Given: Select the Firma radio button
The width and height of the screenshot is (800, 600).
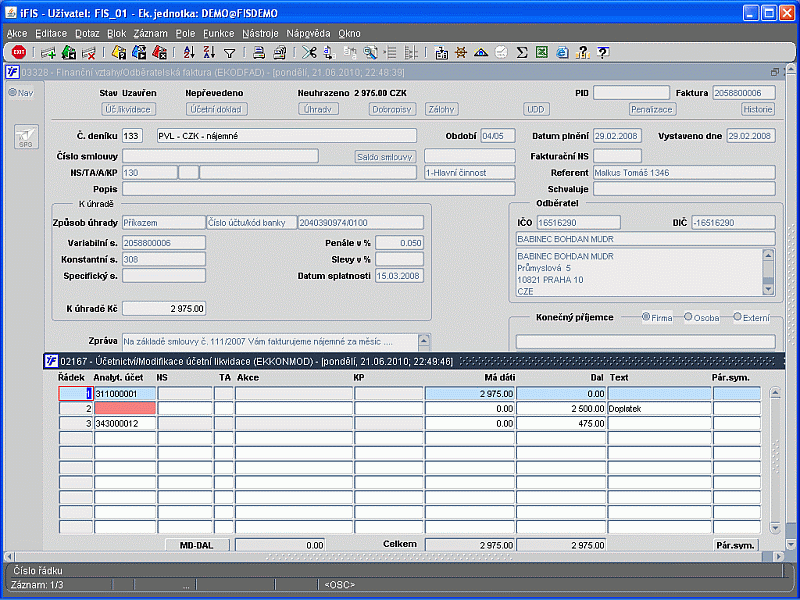Looking at the screenshot, I should pyautogui.click(x=647, y=317).
